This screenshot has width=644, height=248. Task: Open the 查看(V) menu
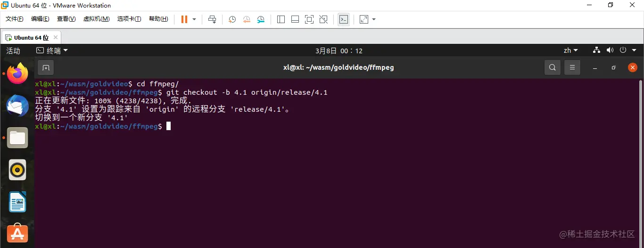click(66, 19)
